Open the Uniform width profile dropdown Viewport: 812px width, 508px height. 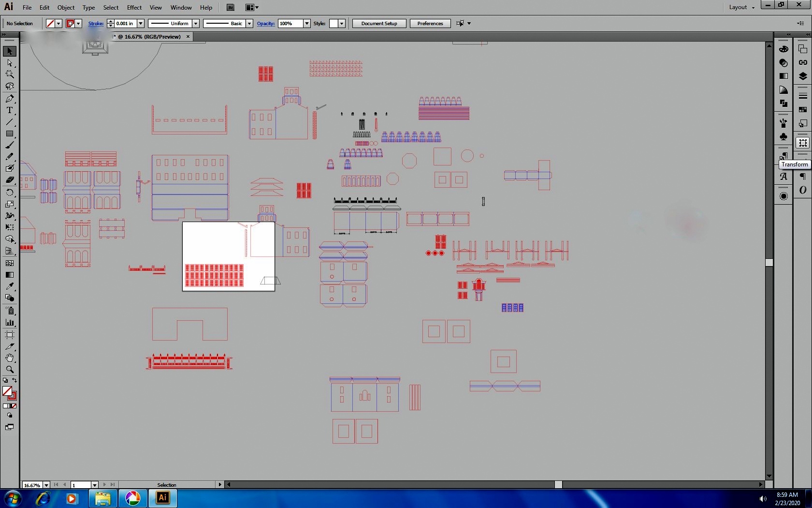(196, 23)
